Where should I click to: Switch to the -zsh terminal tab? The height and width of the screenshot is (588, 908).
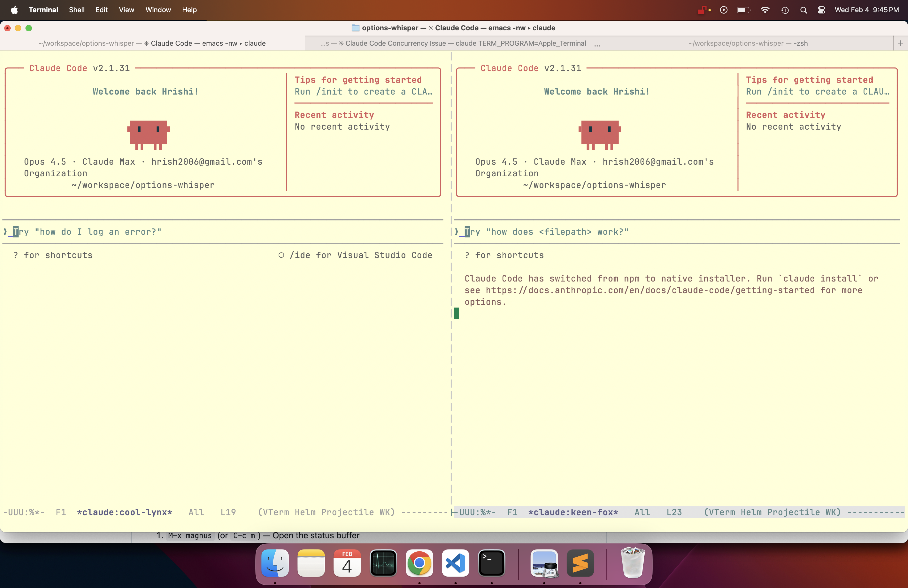point(747,43)
